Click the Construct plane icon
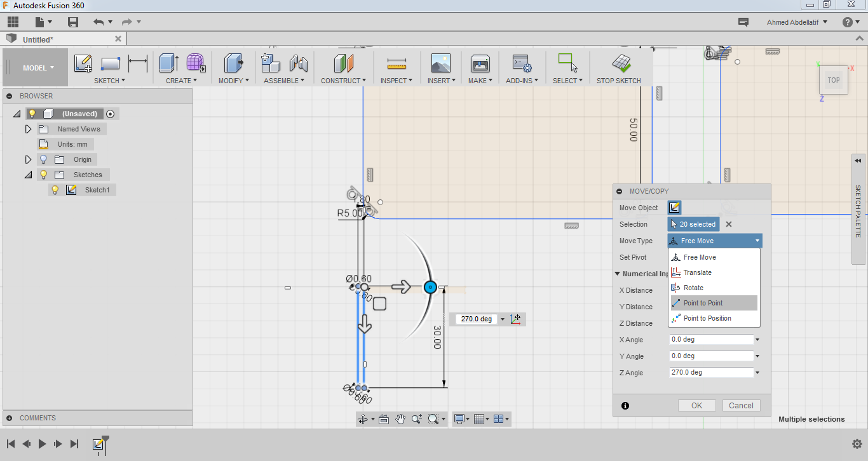Viewport: 868px width, 461px height. click(x=343, y=63)
